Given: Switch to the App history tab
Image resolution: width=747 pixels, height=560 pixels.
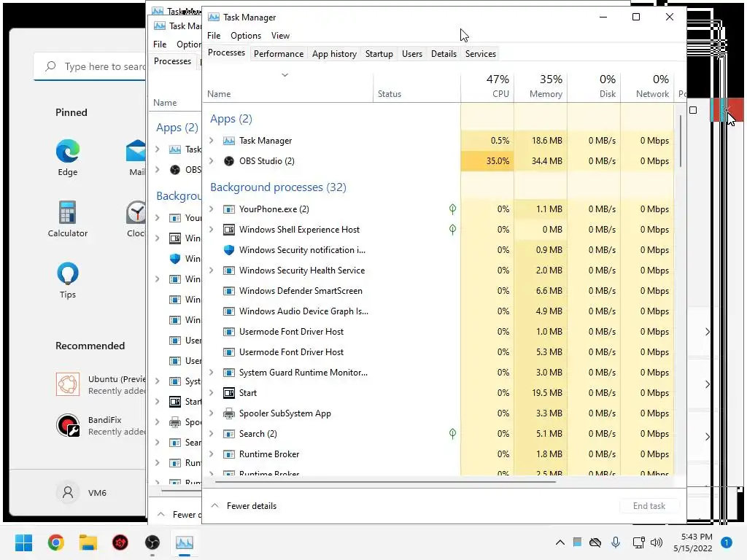Looking at the screenshot, I should pyautogui.click(x=334, y=54).
